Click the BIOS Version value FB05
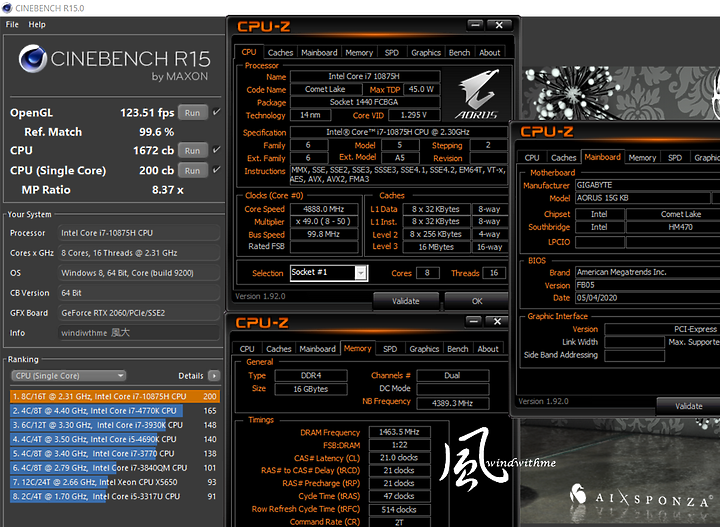Image resolution: width=720 pixels, height=527 pixels. (x=647, y=285)
